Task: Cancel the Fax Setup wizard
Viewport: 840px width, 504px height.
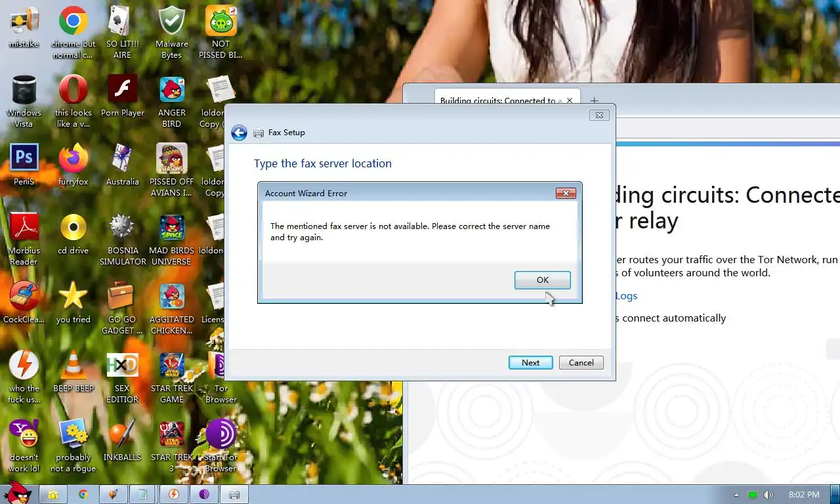Action: (x=581, y=363)
